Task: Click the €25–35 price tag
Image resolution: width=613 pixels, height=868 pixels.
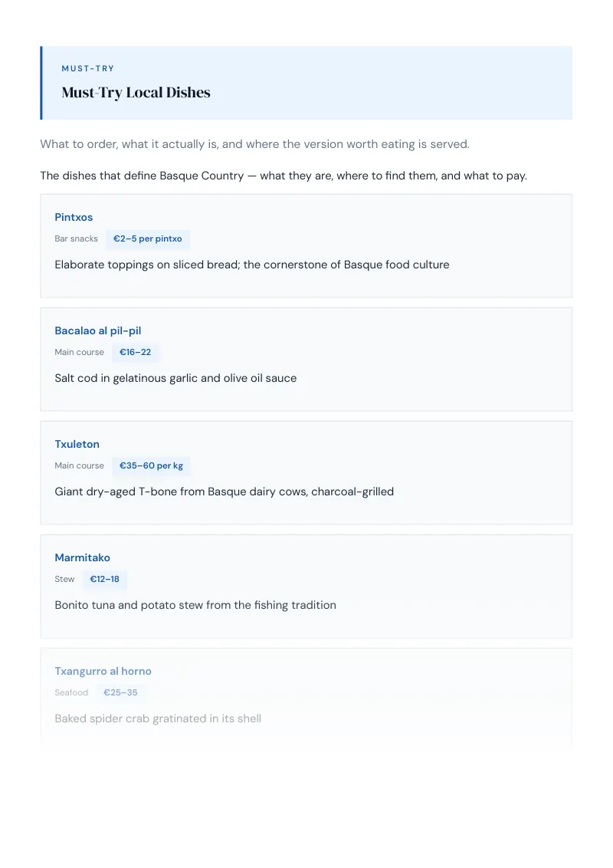Action: pyautogui.click(x=120, y=692)
